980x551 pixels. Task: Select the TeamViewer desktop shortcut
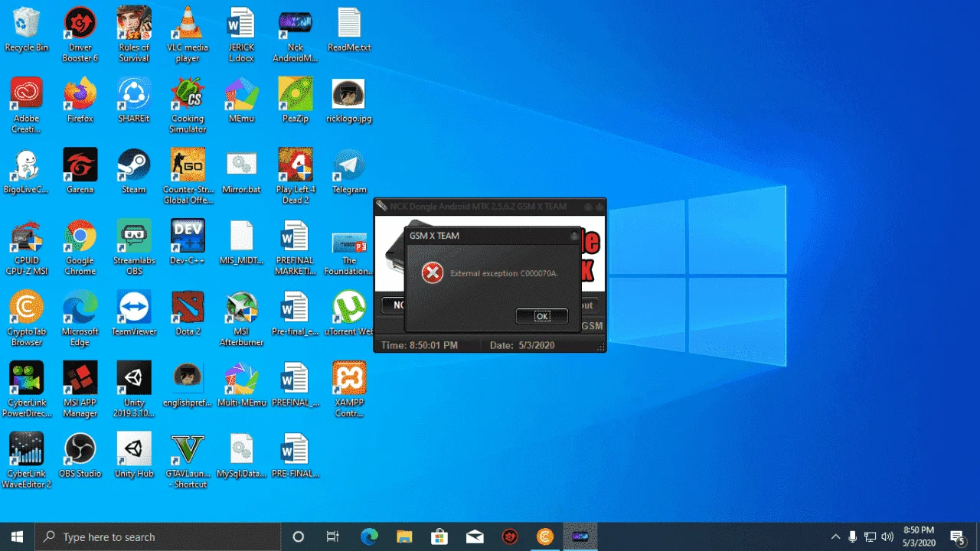click(134, 315)
